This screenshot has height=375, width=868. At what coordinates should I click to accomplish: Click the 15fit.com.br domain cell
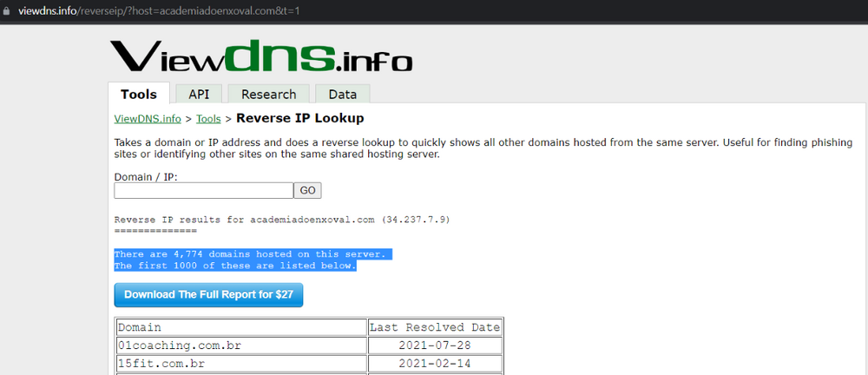pyautogui.click(x=242, y=364)
